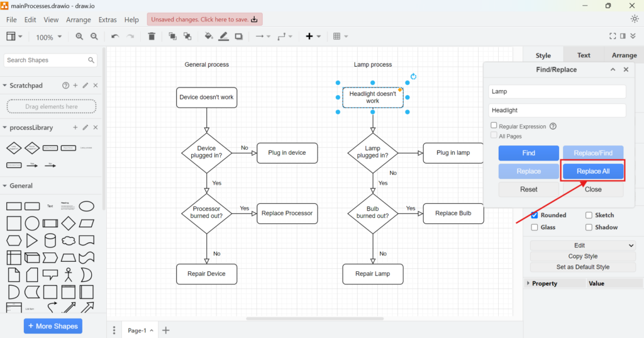Click the To Front icon
Viewport: 644px width, 338px height.
pyautogui.click(x=172, y=37)
